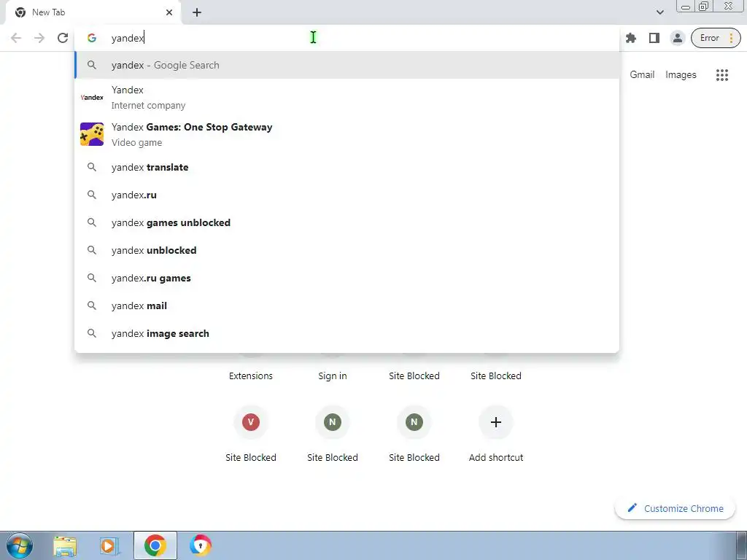
Task: Choose the 'yandex unblocked' suggestion
Action: coord(347,250)
